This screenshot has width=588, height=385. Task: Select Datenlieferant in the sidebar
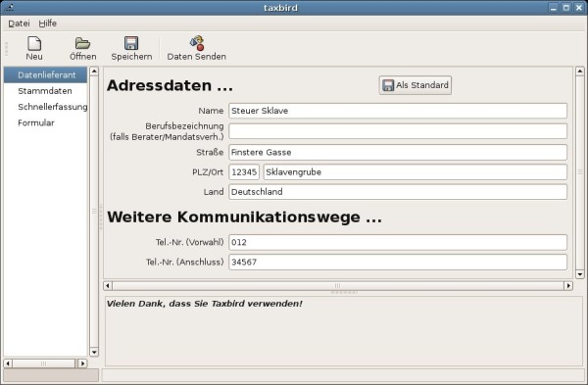[45, 75]
